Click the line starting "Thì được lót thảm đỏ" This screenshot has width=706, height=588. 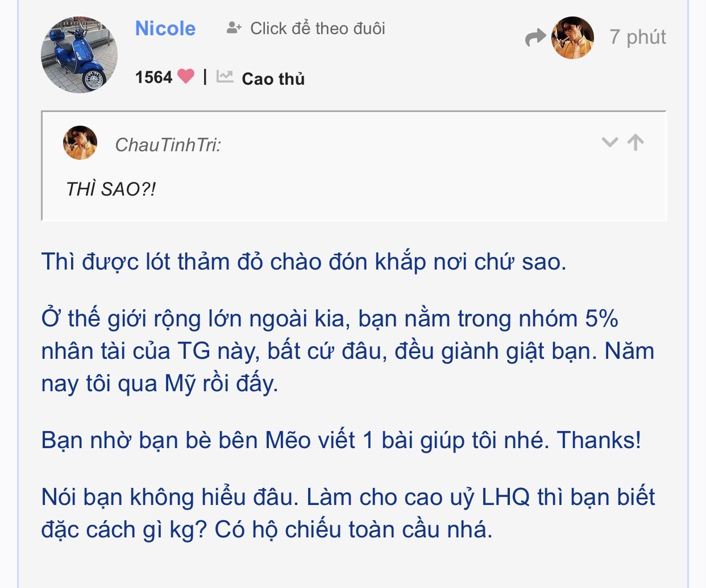pyautogui.click(x=304, y=262)
